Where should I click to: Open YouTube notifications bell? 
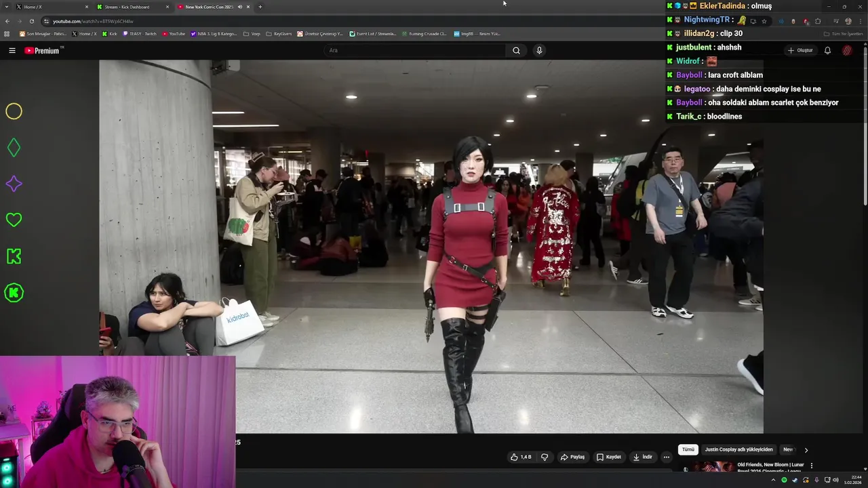[827, 50]
